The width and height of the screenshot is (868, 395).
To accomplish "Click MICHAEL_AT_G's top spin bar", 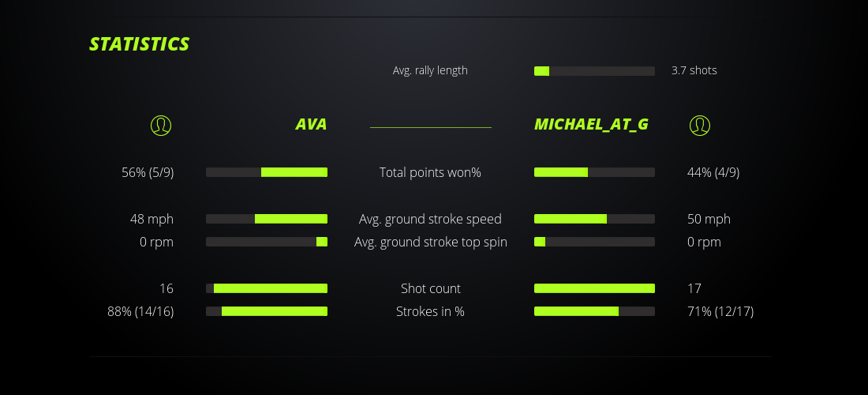I will click(x=594, y=242).
